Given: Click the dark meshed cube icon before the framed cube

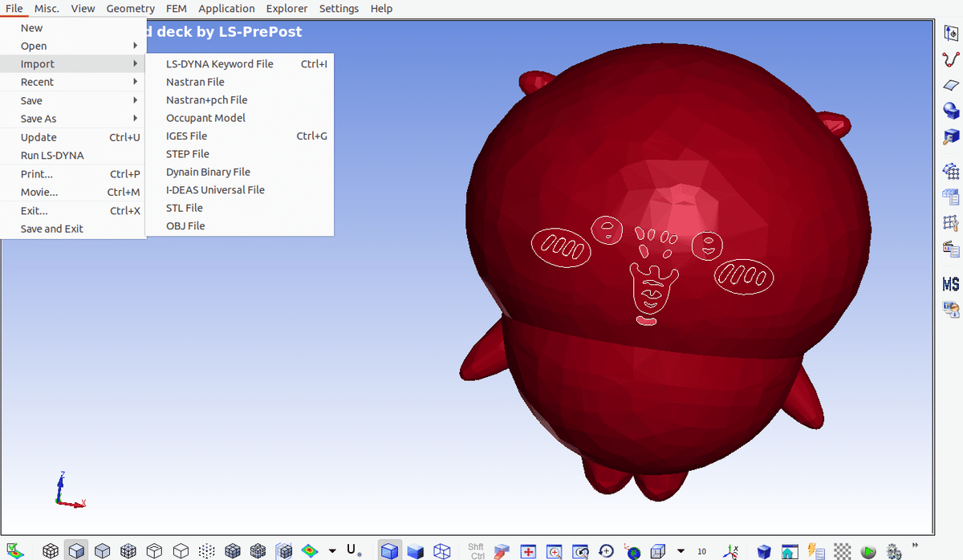Looking at the screenshot, I should pos(258,550).
